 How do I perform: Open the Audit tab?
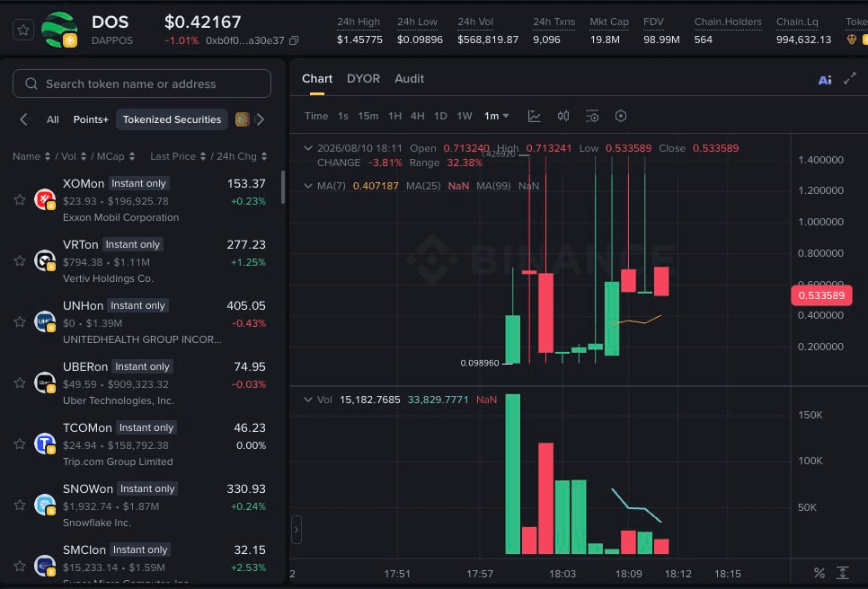tap(409, 79)
